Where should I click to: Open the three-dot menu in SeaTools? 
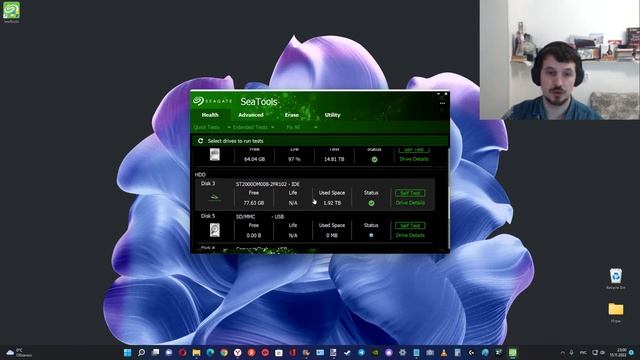(x=442, y=103)
